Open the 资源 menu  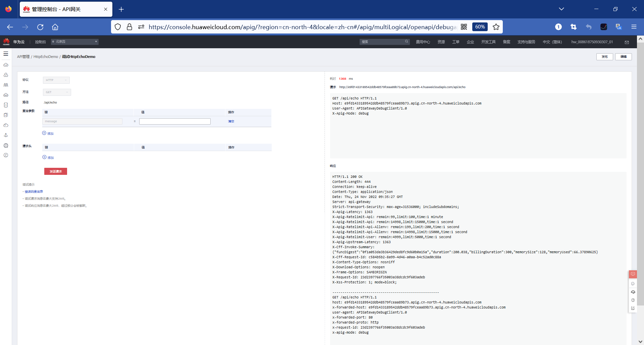(441, 42)
